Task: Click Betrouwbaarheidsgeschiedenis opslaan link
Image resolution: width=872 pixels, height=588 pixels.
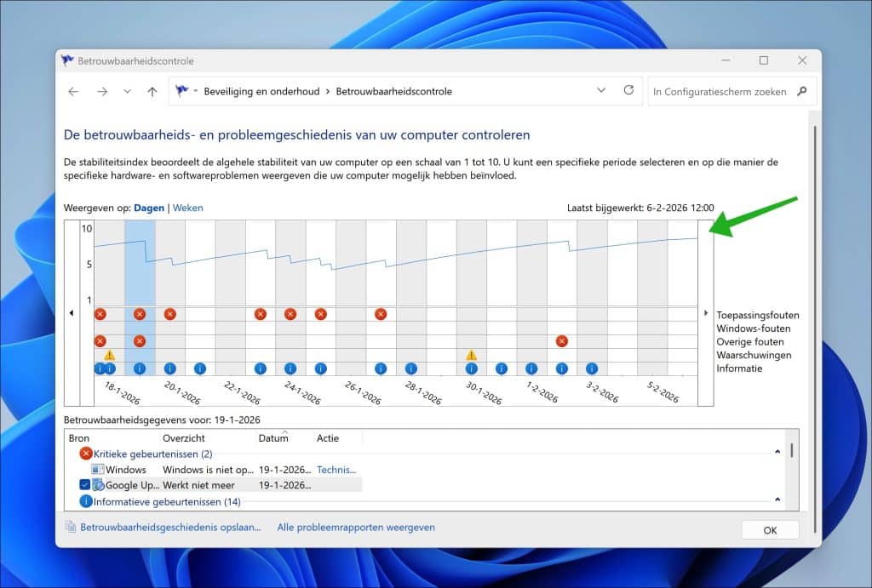Action: click(x=170, y=528)
